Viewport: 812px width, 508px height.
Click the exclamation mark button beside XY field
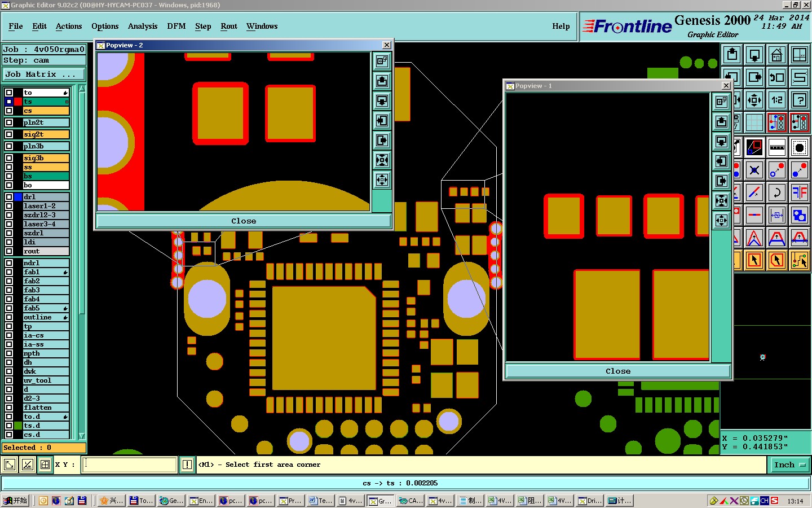click(x=187, y=465)
